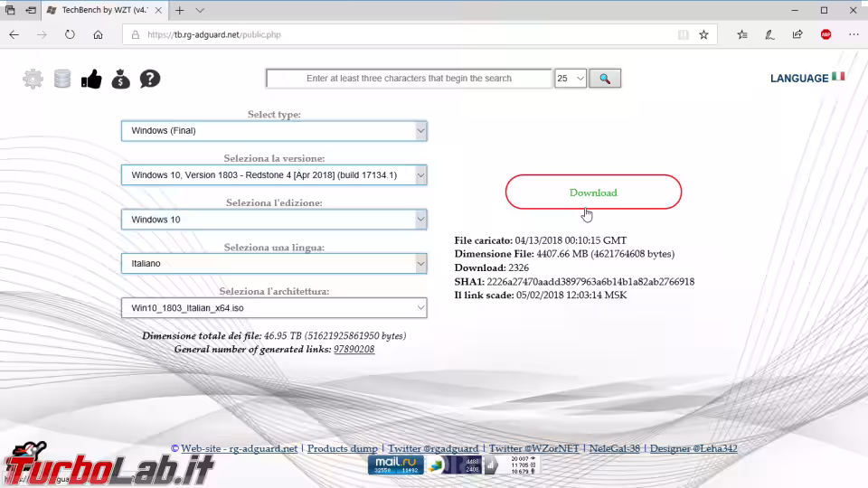Click the Italian flag language icon
The image size is (868, 488).
[x=838, y=76]
